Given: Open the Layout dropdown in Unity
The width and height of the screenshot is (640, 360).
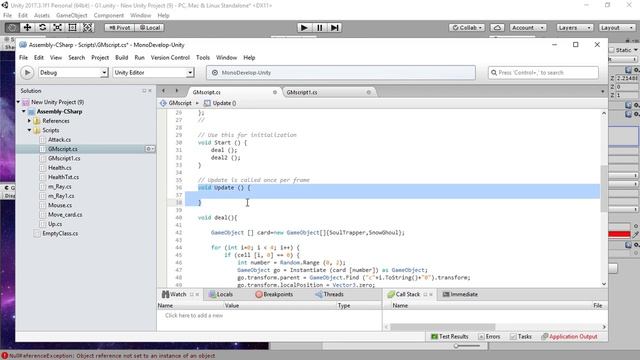Looking at the screenshot, I should (617, 27).
